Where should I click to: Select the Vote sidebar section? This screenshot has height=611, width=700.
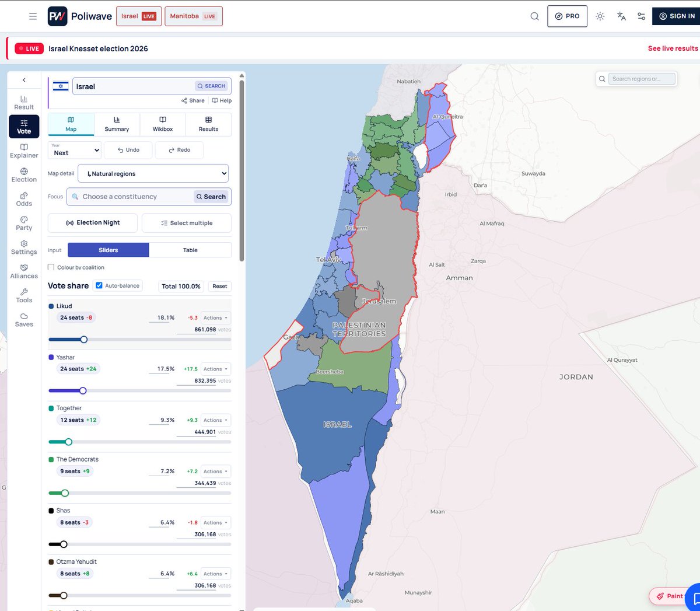click(24, 127)
